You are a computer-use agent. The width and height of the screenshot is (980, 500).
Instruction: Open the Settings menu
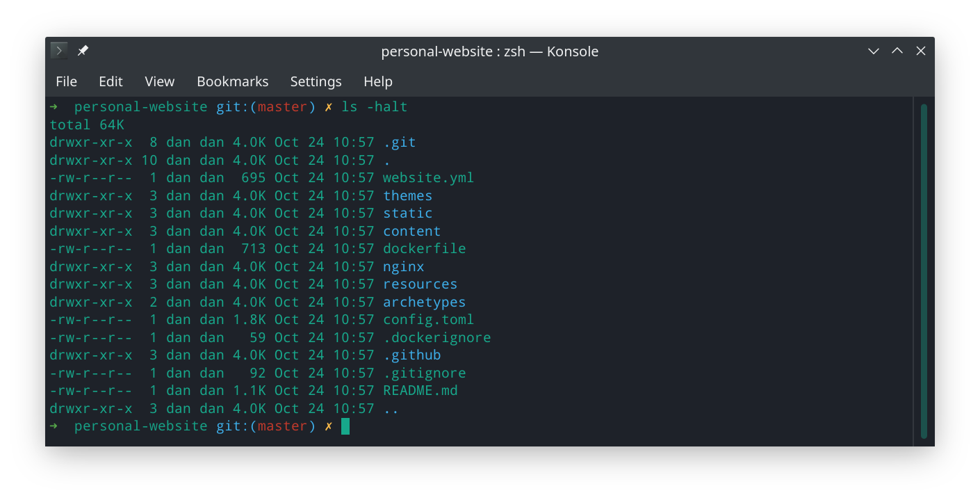coord(316,81)
